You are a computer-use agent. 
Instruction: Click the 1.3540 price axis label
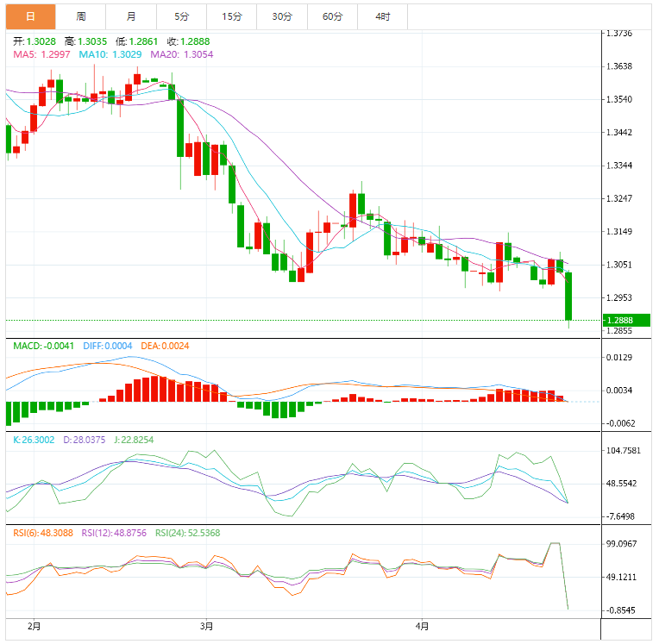(619, 99)
